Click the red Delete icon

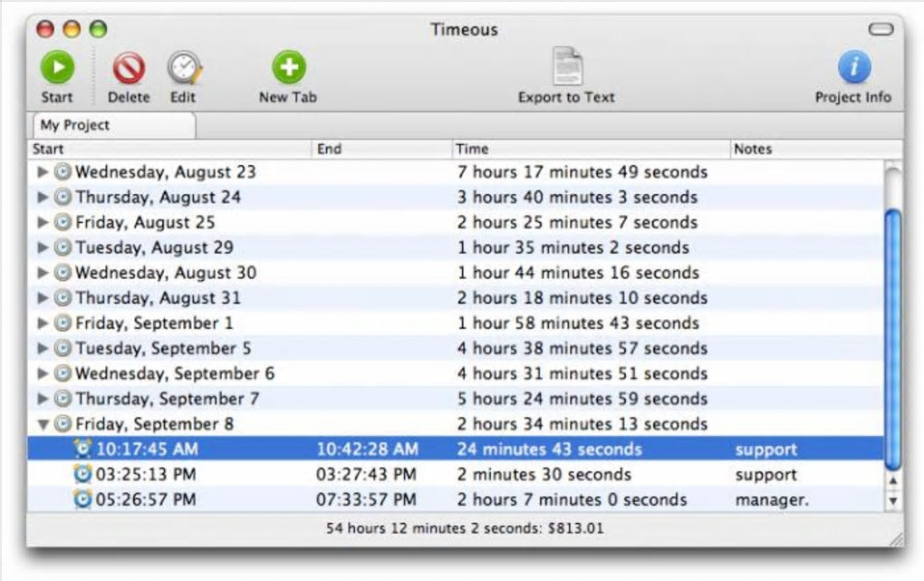click(x=129, y=68)
